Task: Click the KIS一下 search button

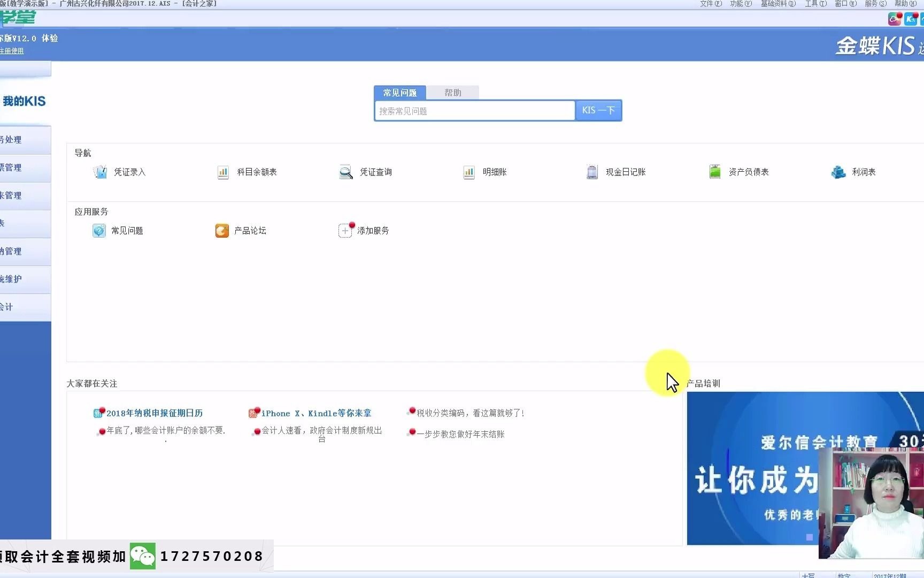Action: coord(598,110)
